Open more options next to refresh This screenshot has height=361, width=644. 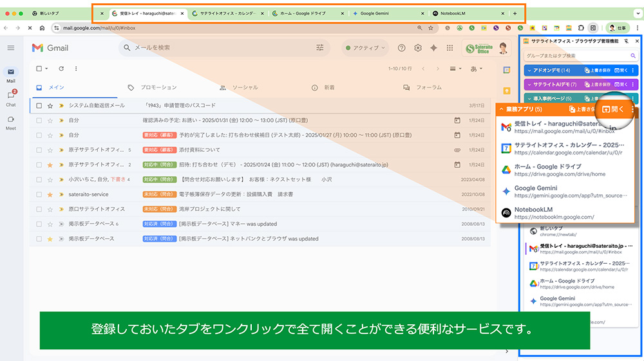76,68
